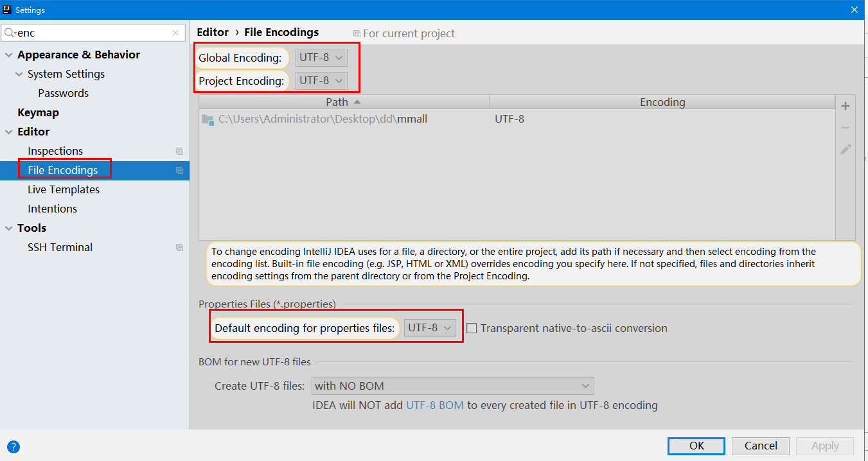Close the Settings dialog window
Image resolution: width=868 pixels, height=461 pixels.
855,10
